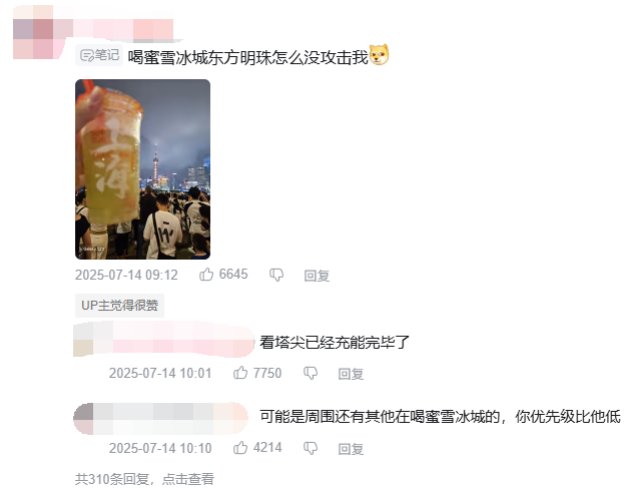
Task: Reply to the comment posted at 10:10
Action: click(x=351, y=448)
